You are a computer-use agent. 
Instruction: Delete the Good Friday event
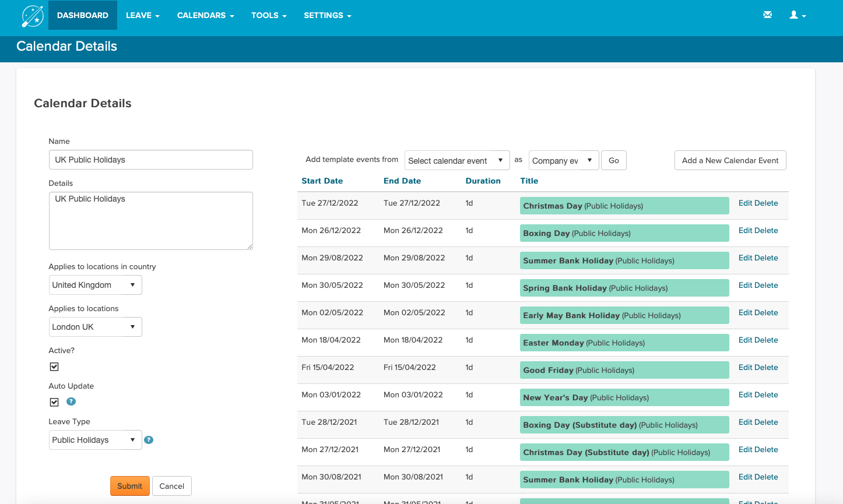pos(767,367)
